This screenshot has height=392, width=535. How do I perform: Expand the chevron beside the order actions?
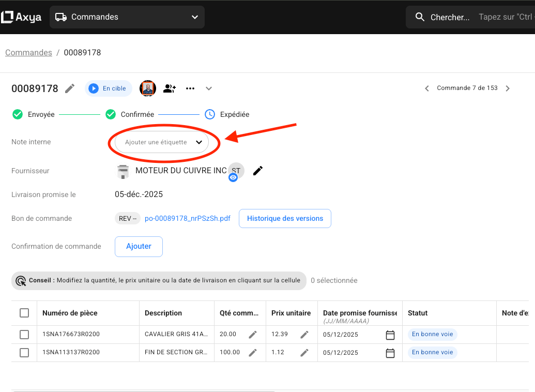click(x=208, y=88)
